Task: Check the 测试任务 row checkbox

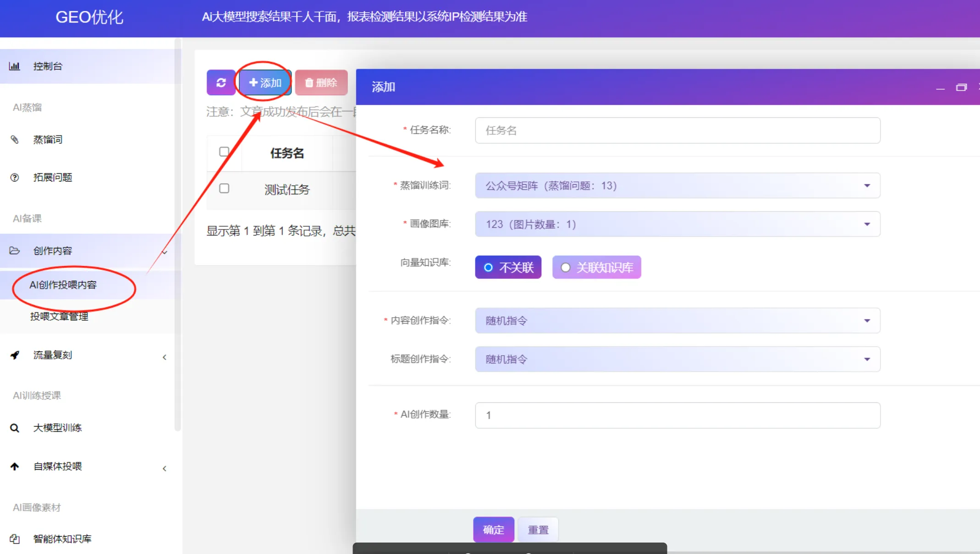Action: tap(224, 188)
